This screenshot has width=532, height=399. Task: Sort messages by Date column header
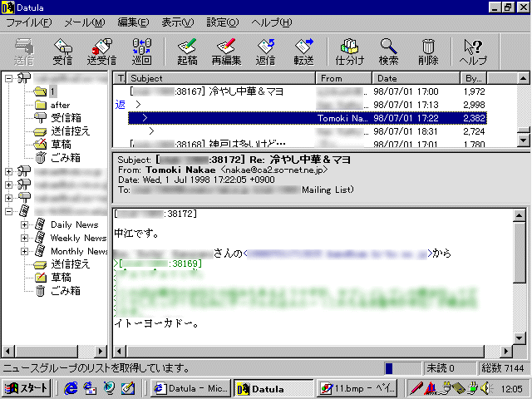pos(416,78)
